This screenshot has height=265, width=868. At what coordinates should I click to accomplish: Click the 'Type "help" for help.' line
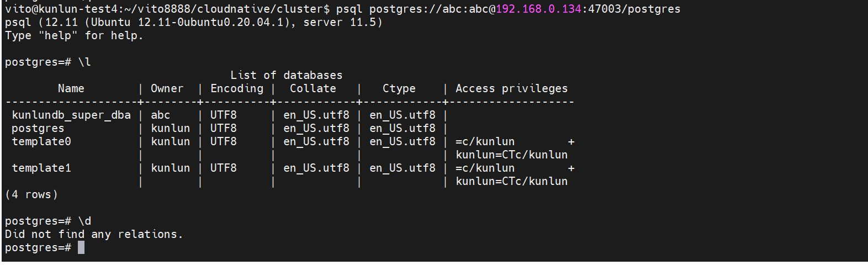74,35
